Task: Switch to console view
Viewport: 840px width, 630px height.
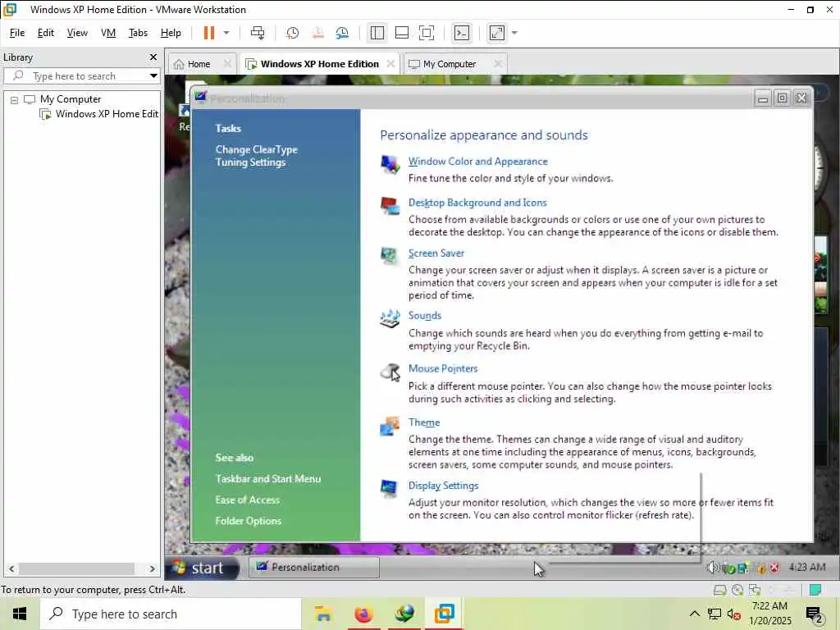Action: [461, 33]
